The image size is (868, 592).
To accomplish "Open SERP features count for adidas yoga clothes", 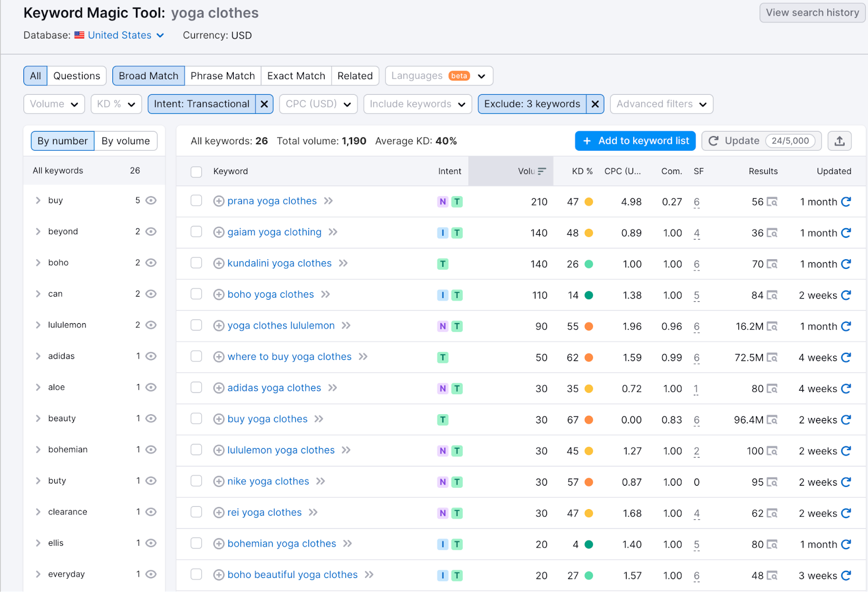I will [x=696, y=389].
